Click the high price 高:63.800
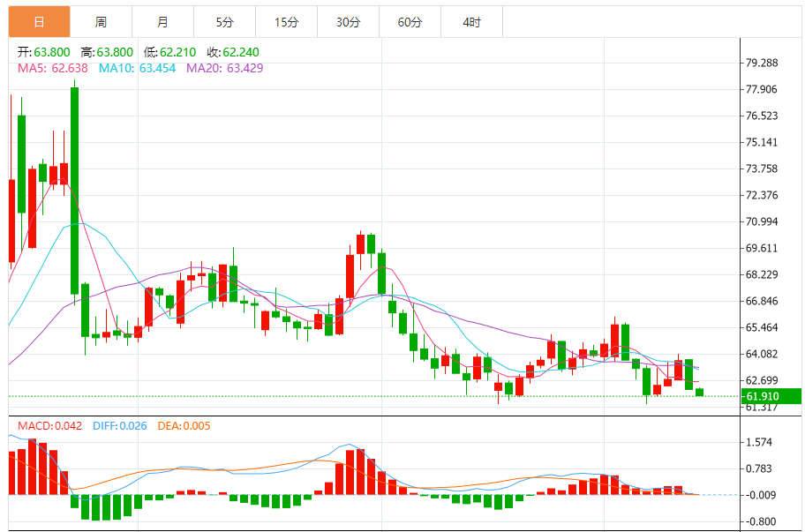The width and height of the screenshot is (805, 532). click(x=107, y=52)
